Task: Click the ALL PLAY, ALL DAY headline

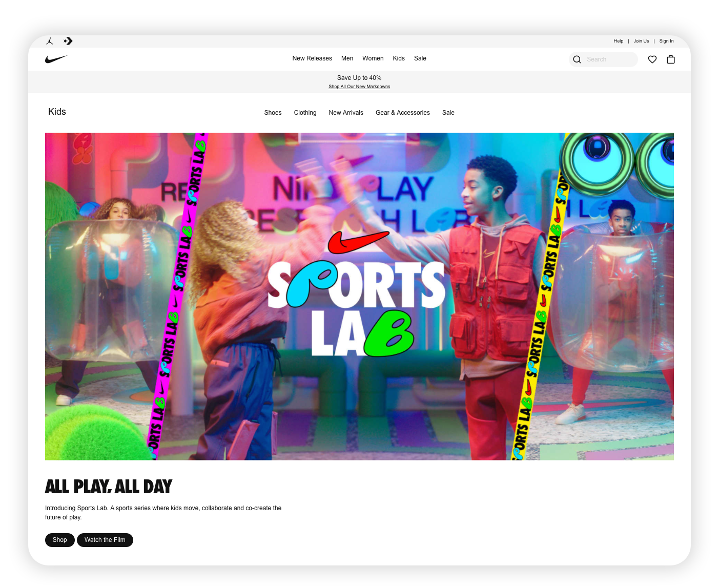Action: point(109,487)
